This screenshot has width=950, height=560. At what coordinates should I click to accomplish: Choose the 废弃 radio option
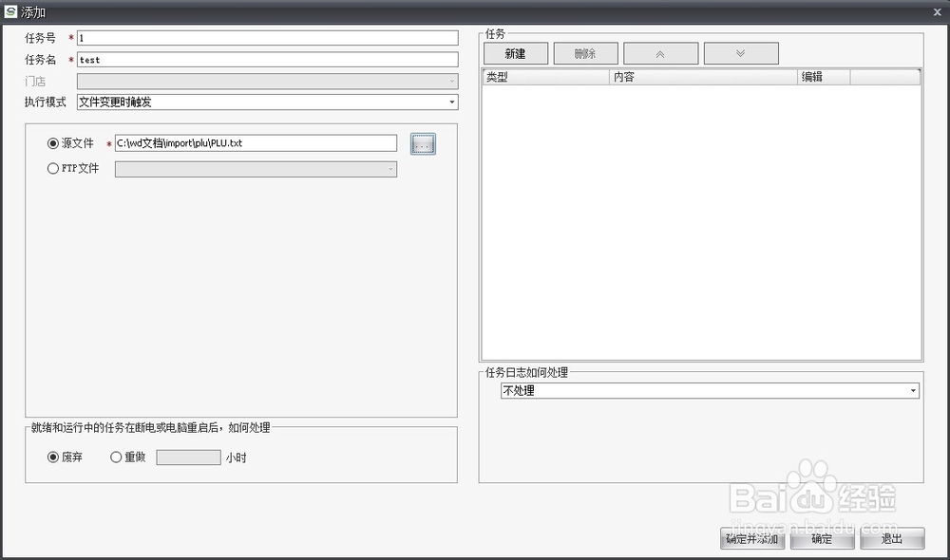tap(52, 457)
